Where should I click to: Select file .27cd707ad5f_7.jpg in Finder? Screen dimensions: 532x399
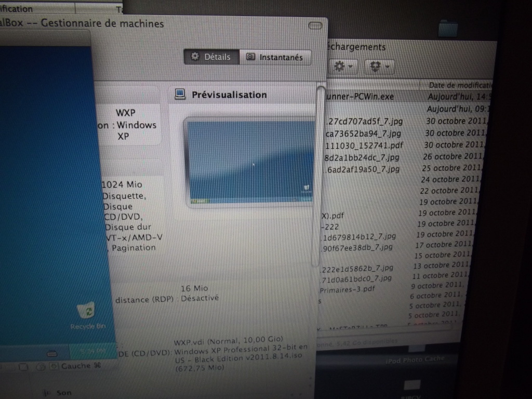364,121
